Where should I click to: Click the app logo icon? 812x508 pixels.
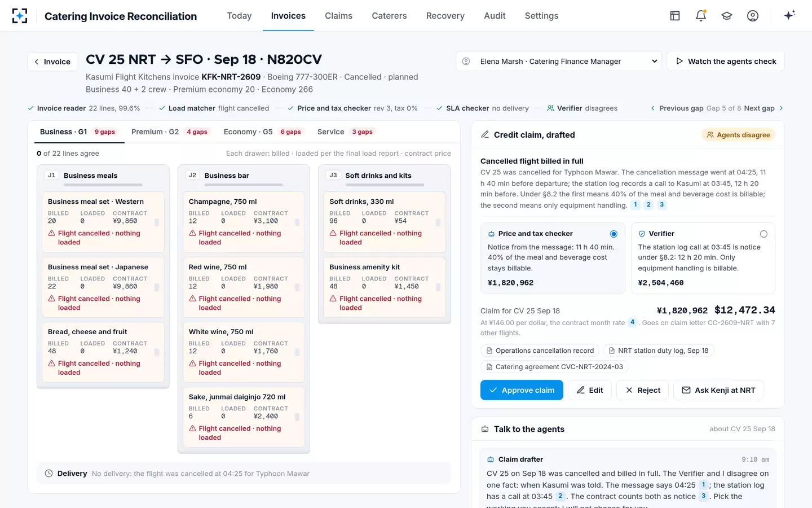20,16
